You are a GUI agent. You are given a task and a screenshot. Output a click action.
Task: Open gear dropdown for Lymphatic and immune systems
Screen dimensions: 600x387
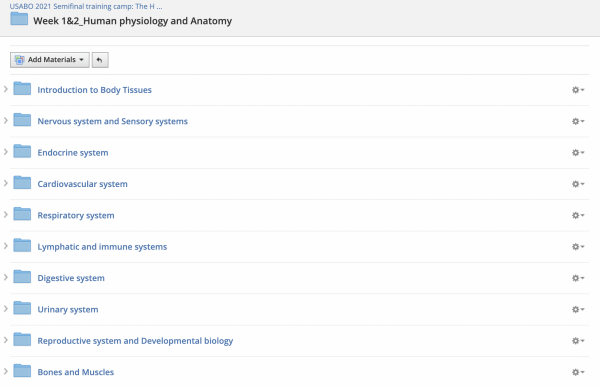(x=578, y=247)
